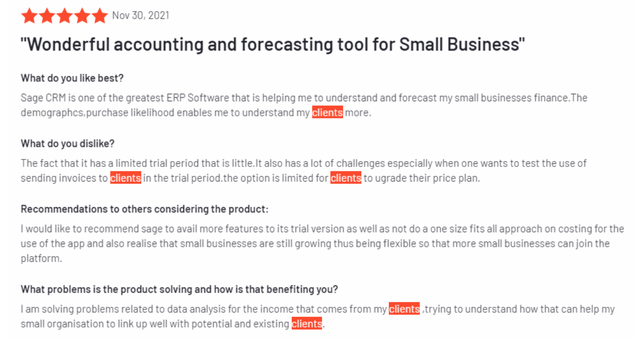The image size is (644, 340).
Task: Click highlighted 'clients' after 'potential and existing'
Action: coord(307,324)
